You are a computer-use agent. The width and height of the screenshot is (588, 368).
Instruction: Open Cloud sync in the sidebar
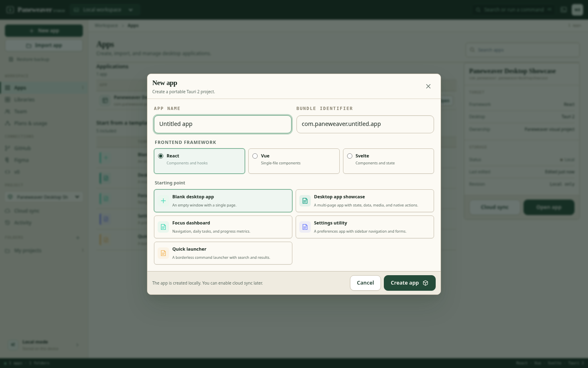[x=44, y=211]
